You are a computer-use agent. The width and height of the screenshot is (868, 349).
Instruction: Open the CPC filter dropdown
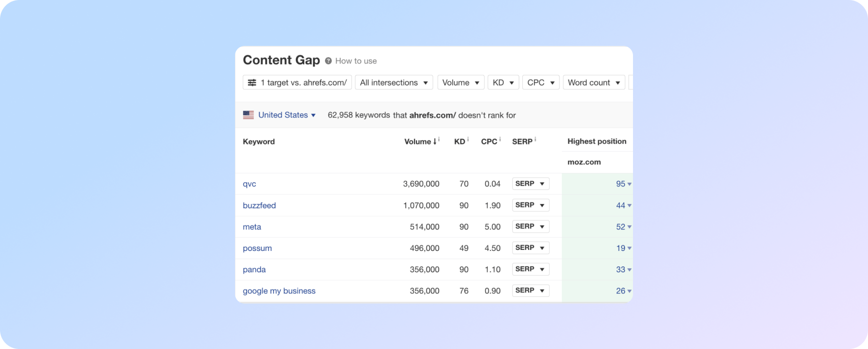tap(541, 83)
